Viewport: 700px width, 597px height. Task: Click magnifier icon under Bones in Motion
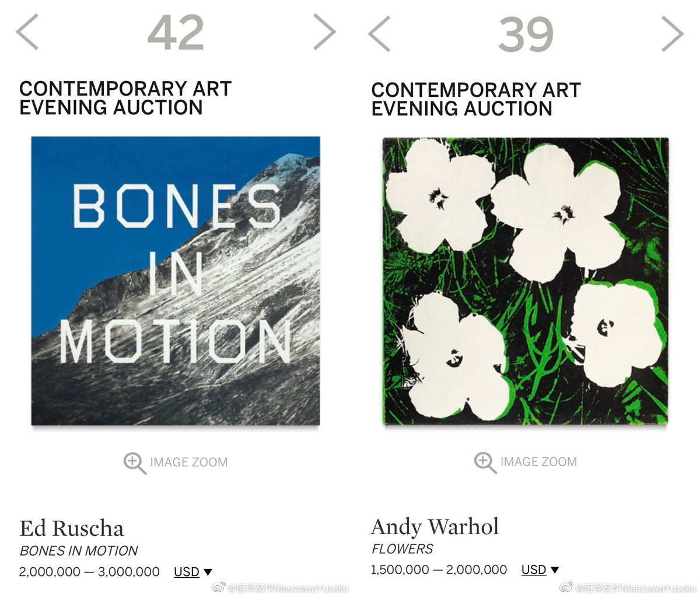click(135, 463)
